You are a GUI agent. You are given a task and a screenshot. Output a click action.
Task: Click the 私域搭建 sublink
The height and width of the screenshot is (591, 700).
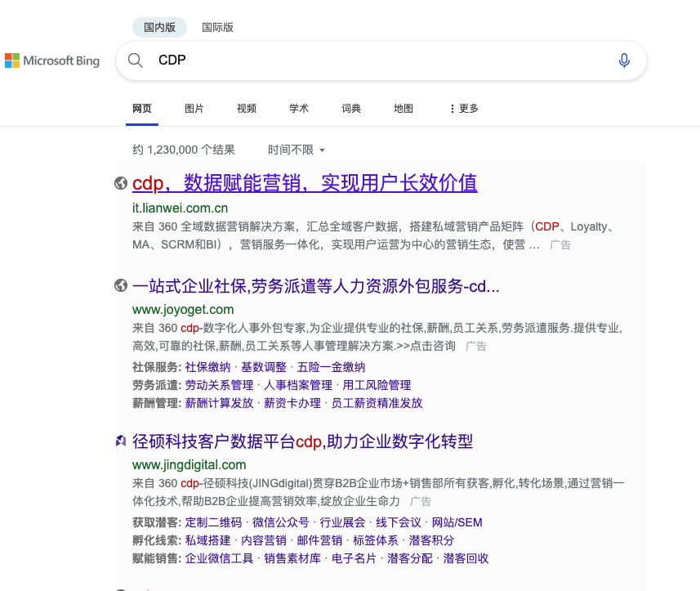tap(207, 540)
